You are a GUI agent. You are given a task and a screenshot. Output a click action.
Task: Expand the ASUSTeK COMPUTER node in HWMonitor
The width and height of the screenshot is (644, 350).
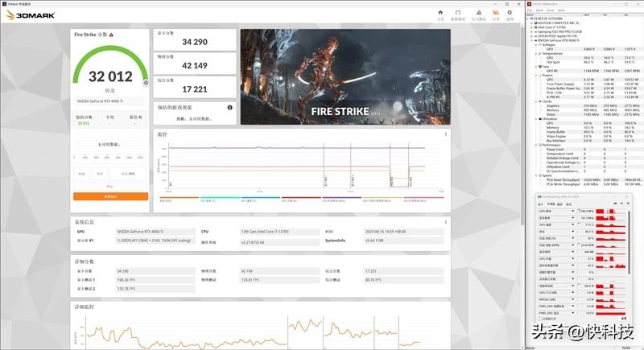tap(532, 23)
